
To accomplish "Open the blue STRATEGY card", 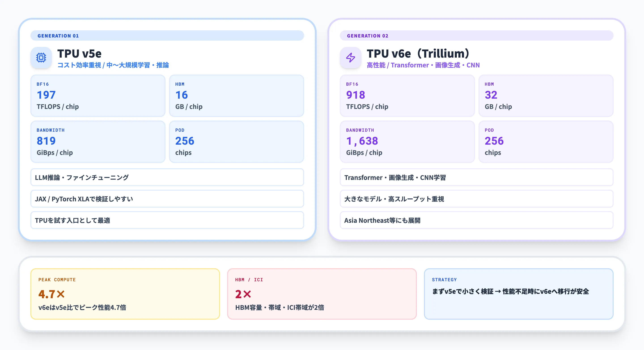I will pos(519,294).
